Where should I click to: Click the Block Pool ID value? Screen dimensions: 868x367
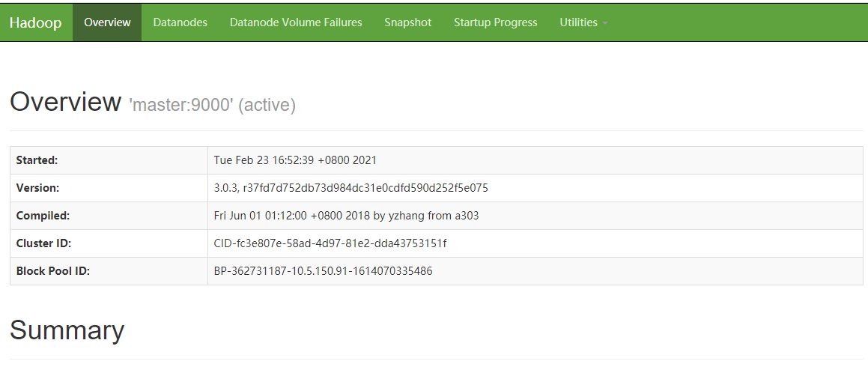(x=324, y=271)
